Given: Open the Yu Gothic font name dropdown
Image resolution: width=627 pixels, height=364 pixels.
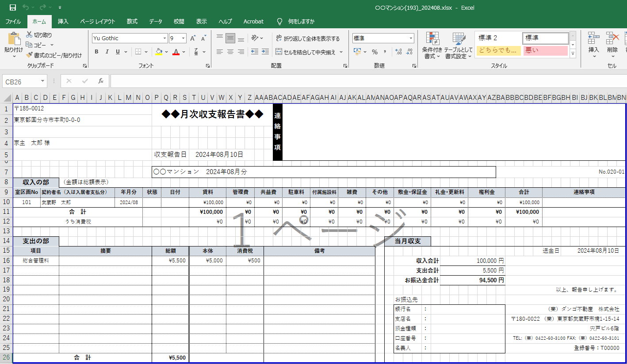Looking at the screenshot, I should tap(165, 38).
